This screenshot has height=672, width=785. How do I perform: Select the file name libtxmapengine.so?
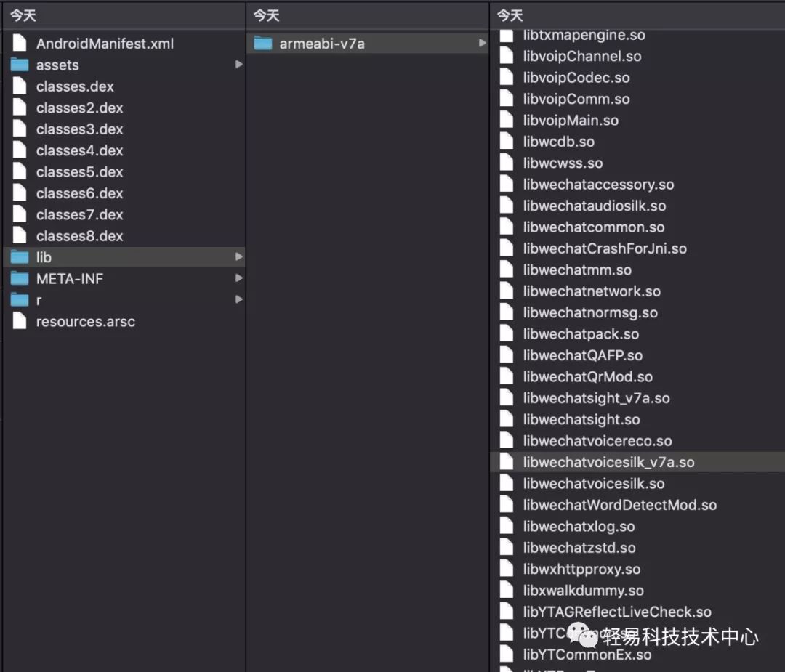click(584, 36)
